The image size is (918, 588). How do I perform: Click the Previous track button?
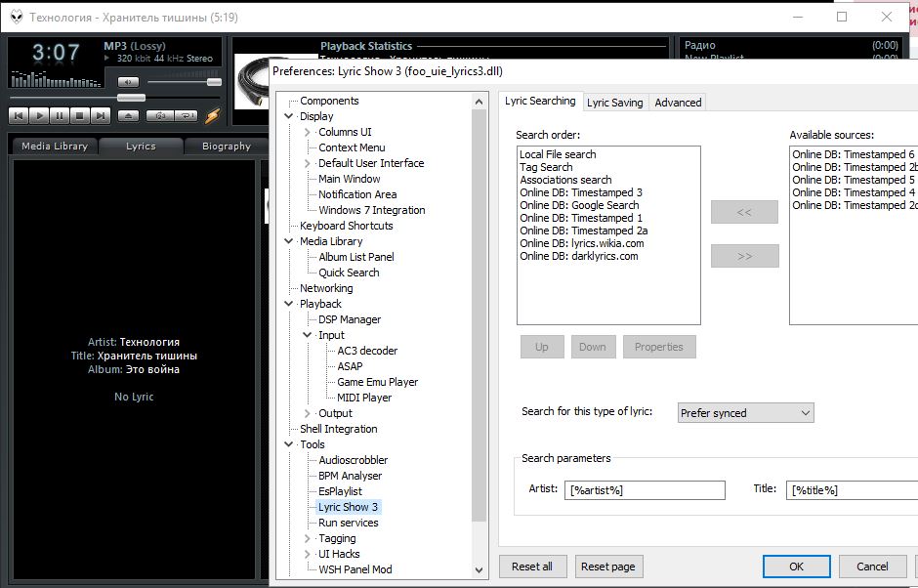(x=19, y=115)
